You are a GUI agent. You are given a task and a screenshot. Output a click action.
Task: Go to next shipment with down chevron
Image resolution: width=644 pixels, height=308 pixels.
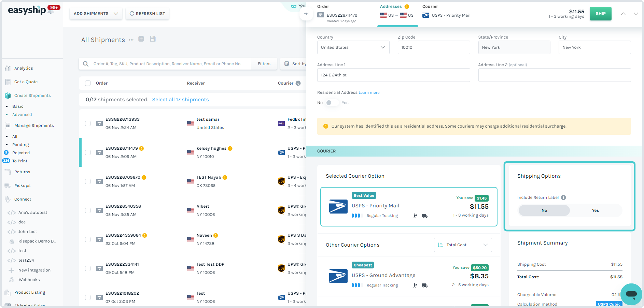click(x=636, y=14)
